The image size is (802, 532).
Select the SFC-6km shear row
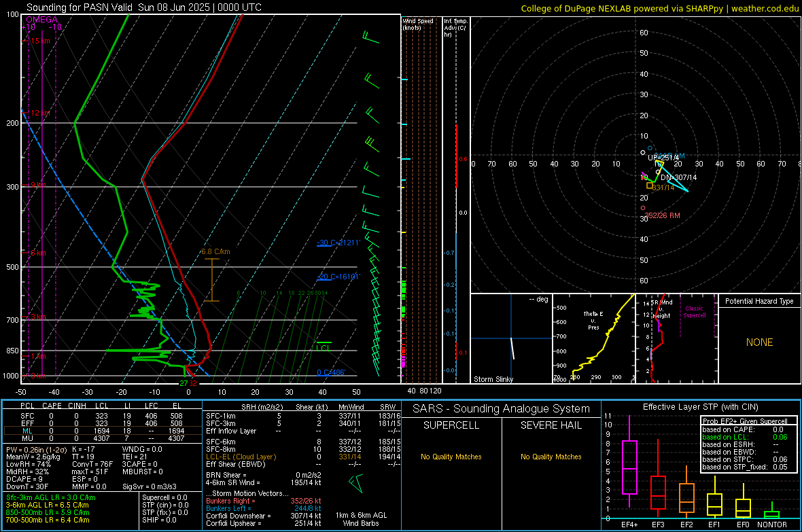point(303,442)
